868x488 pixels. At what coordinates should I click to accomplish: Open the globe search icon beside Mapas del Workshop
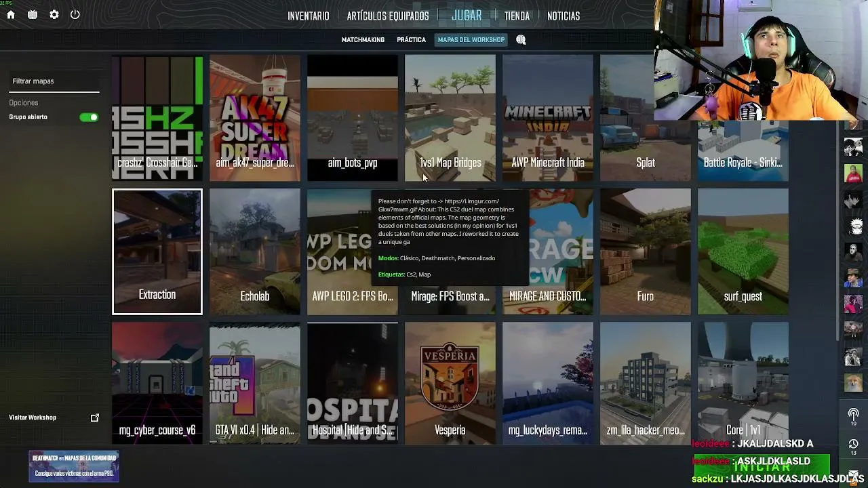point(521,40)
